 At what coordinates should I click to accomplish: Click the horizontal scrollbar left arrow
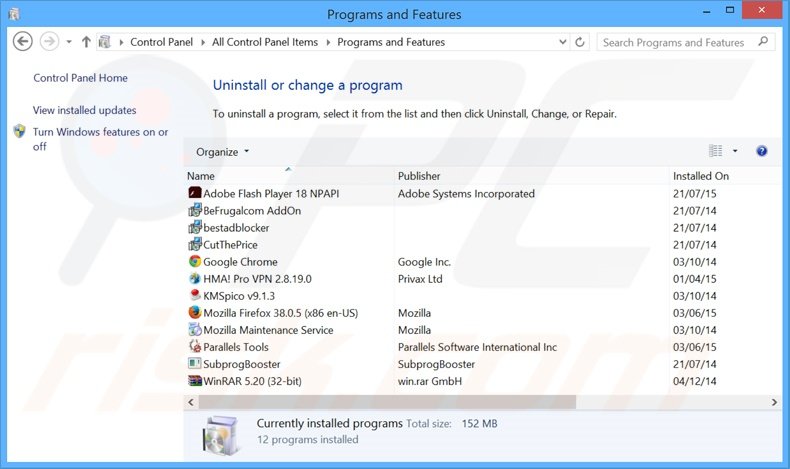click(191, 402)
